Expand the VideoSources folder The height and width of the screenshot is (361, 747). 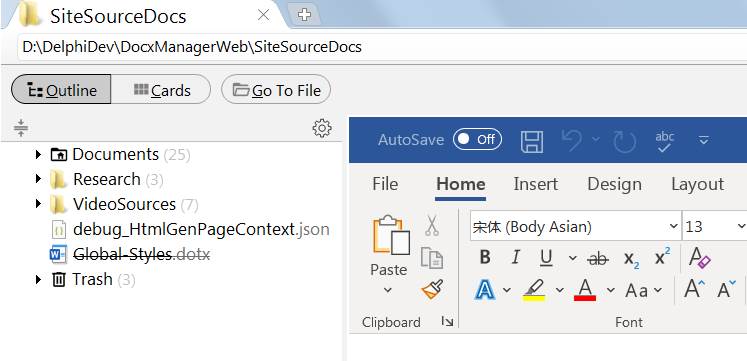39,204
